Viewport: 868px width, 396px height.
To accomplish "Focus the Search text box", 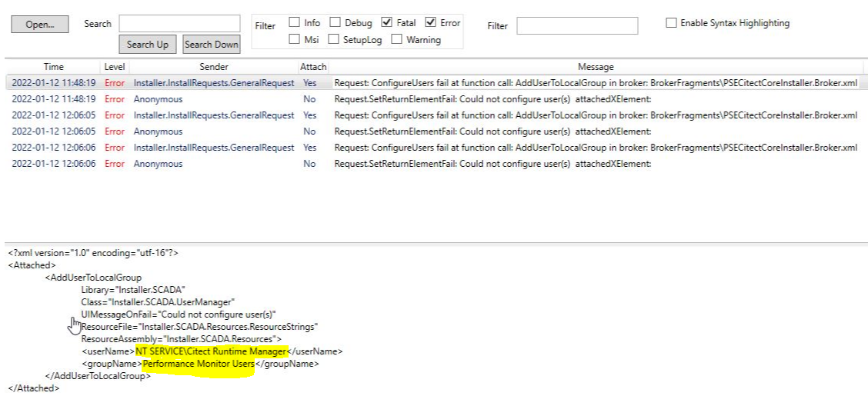I will (179, 23).
